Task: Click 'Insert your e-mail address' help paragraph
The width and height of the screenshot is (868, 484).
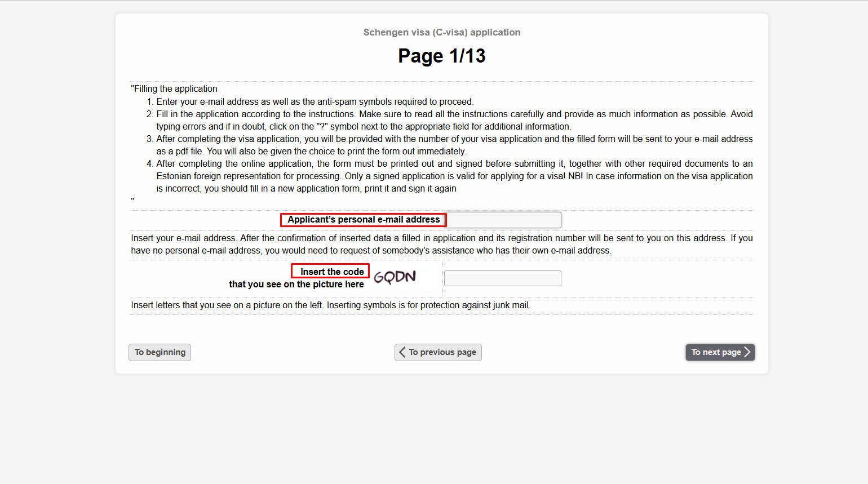Action: [442, 244]
